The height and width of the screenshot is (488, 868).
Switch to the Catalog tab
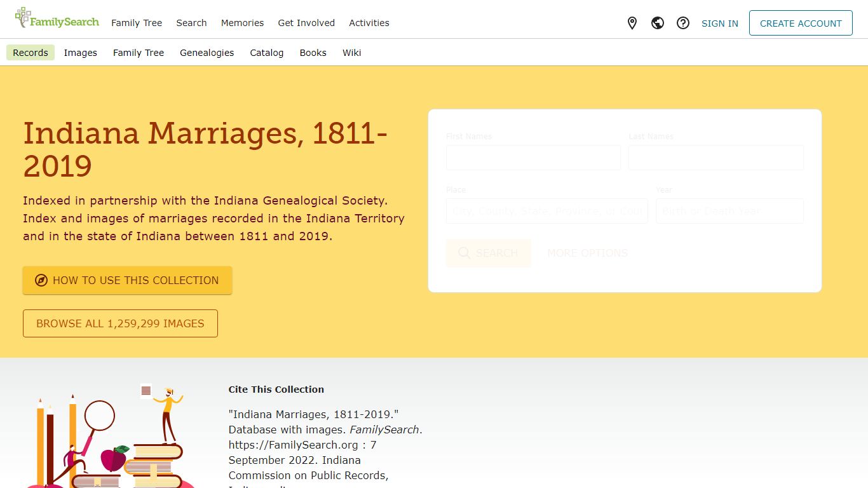click(x=267, y=53)
